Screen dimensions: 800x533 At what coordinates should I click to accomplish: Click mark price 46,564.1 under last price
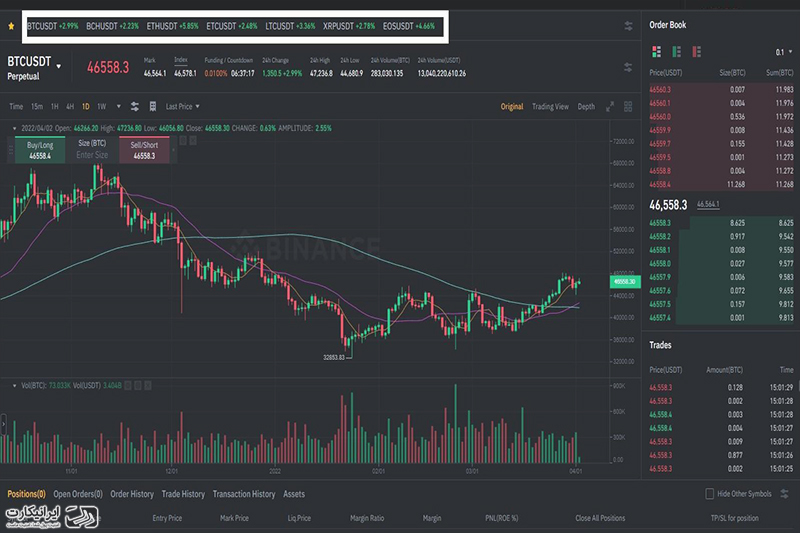coord(708,204)
